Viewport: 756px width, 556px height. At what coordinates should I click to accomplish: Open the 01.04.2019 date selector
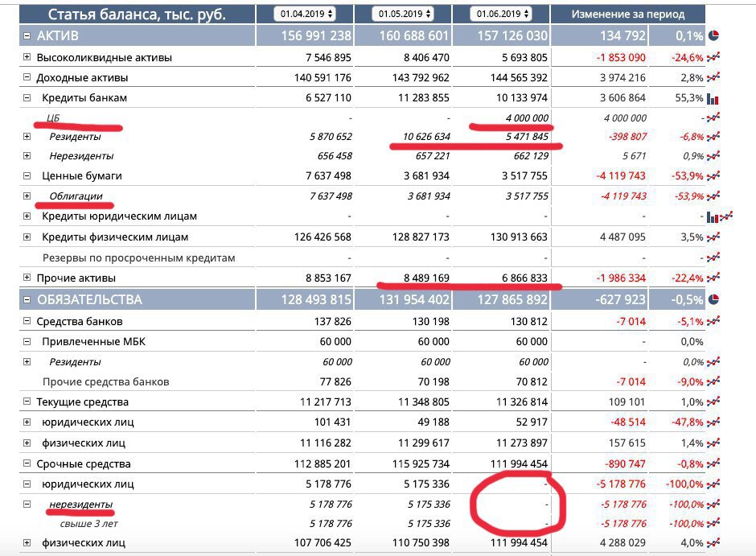click(x=306, y=14)
